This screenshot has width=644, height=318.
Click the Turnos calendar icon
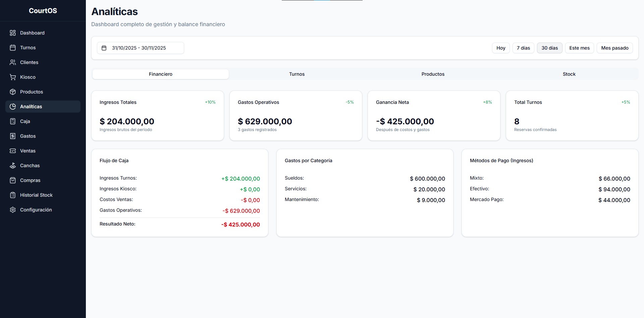coord(13,48)
